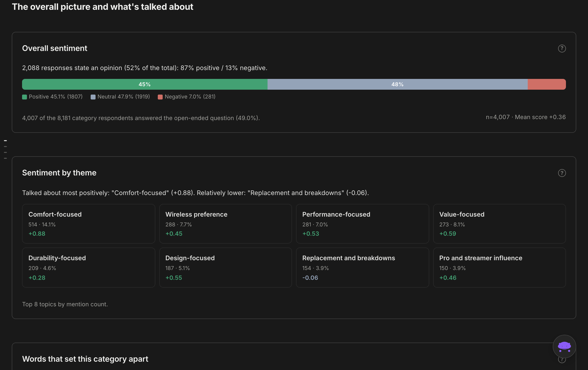588x370 pixels.
Task: Click the -0.06 score value
Action: (310, 278)
